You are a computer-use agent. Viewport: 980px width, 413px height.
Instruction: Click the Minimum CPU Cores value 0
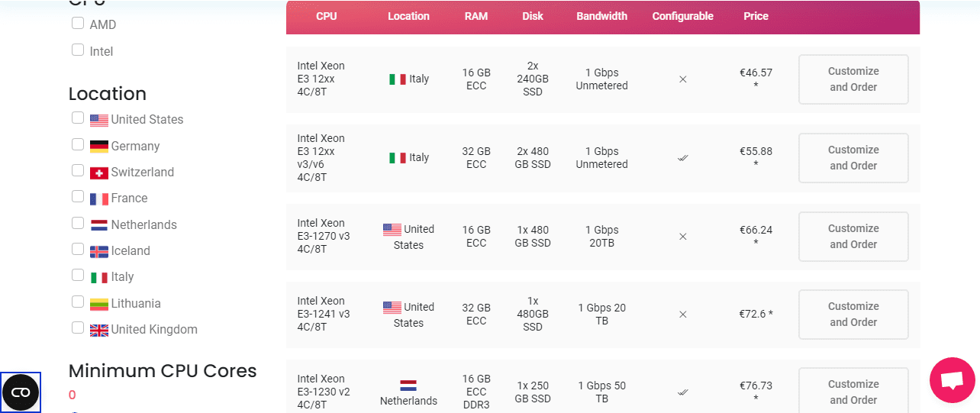[73, 395]
